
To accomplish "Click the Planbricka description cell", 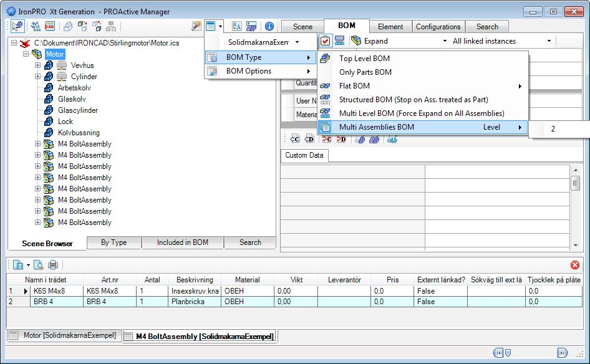I will [x=195, y=302].
